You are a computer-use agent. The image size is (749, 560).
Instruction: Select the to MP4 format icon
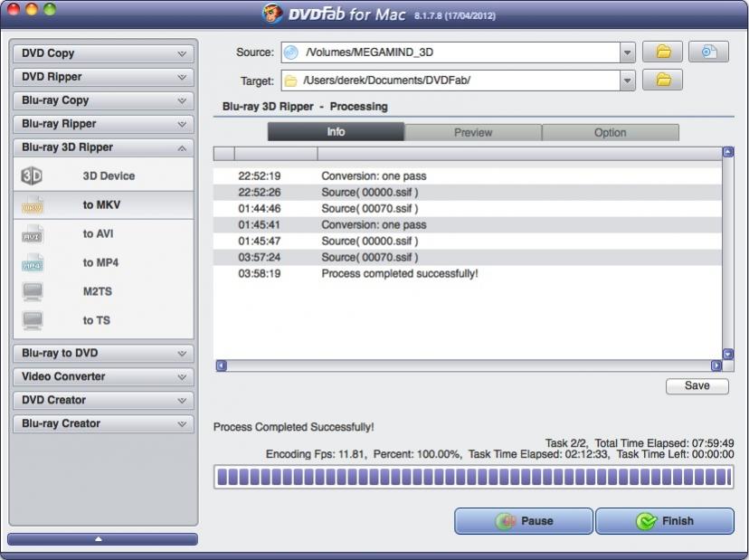(x=32, y=263)
